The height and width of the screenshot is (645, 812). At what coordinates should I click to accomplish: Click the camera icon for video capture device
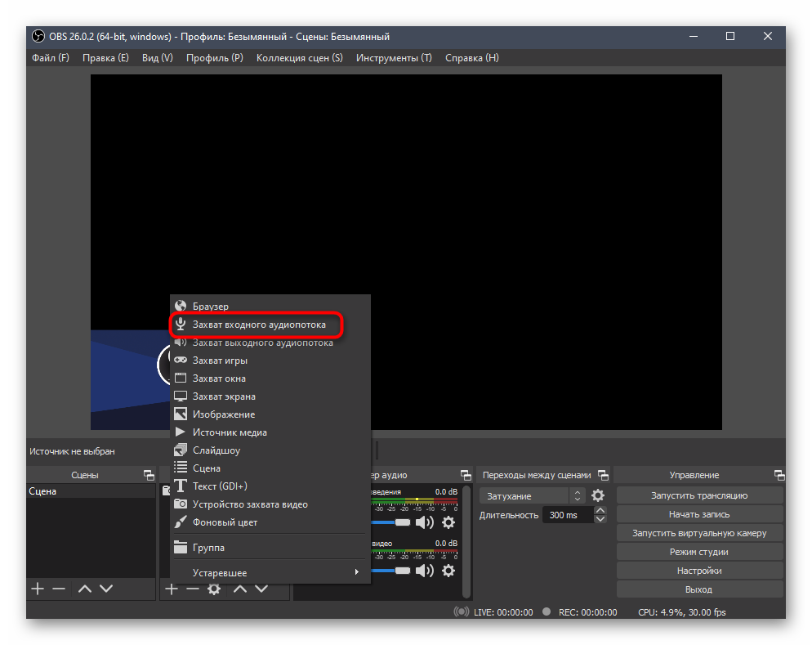(181, 504)
